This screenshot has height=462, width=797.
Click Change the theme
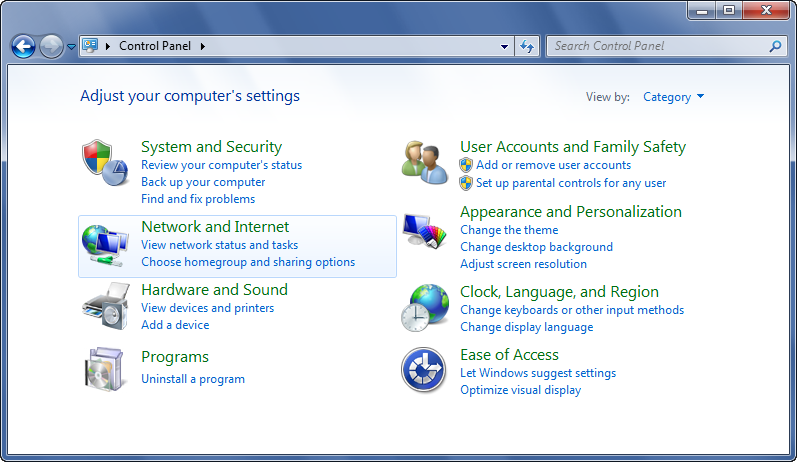pos(509,230)
